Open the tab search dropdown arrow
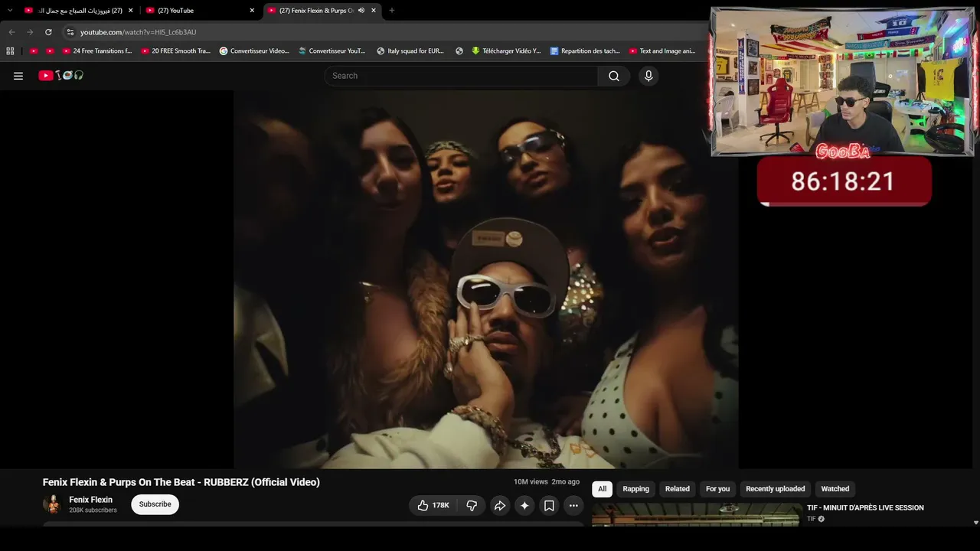Screen dimensions: 980x551 10,11
